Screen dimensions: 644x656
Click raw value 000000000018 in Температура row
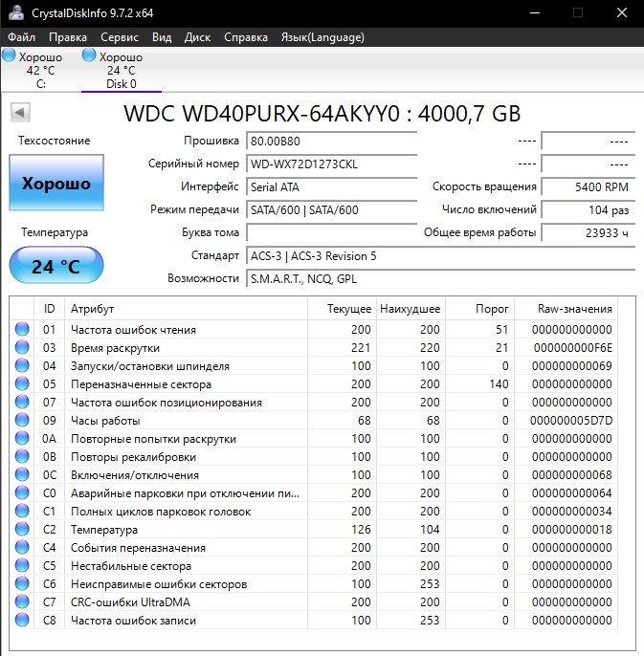[x=572, y=529]
